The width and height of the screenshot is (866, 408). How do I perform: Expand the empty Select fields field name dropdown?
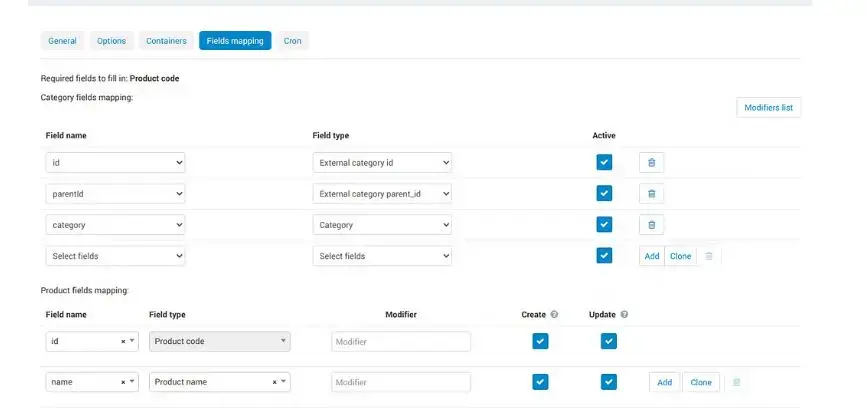[x=115, y=256]
